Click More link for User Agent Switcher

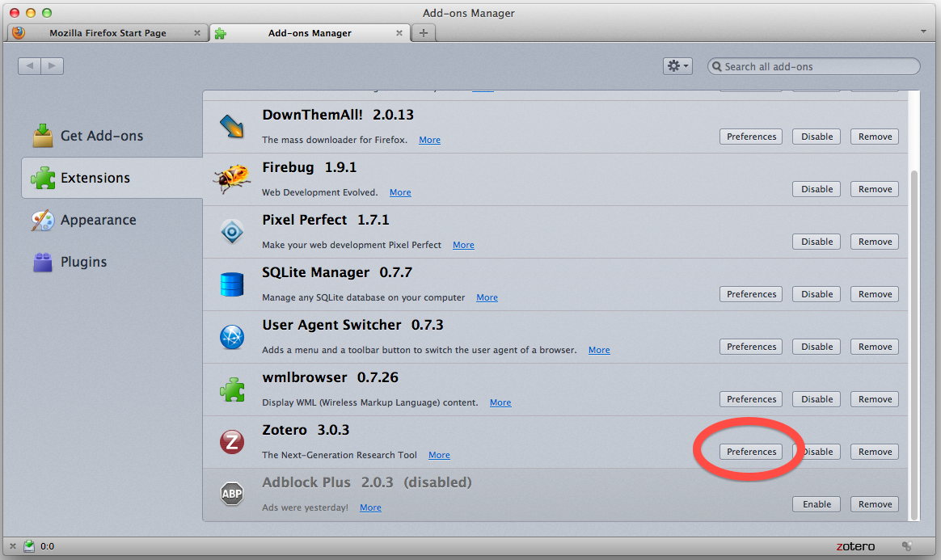tap(599, 350)
